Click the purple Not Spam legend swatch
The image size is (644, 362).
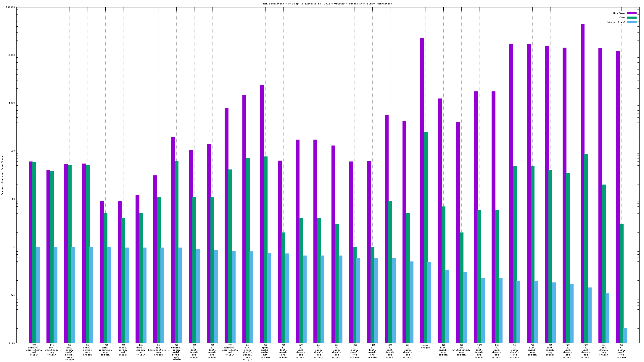coord(632,13)
